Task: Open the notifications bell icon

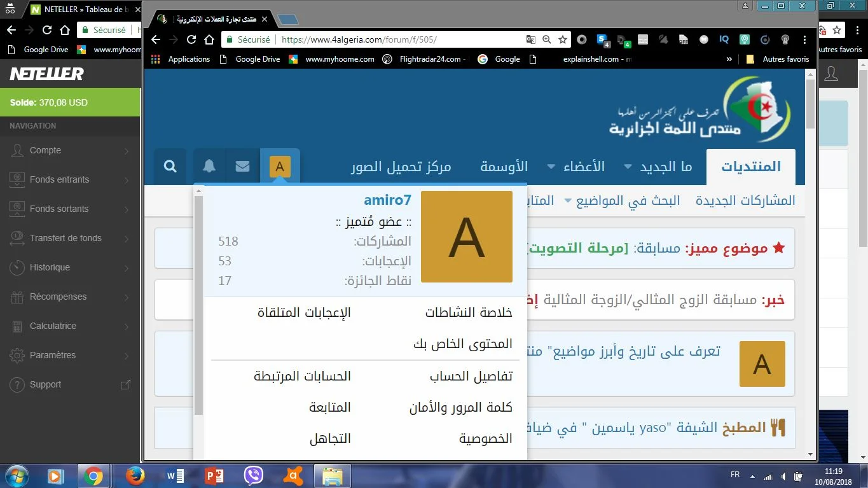Action: click(209, 167)
